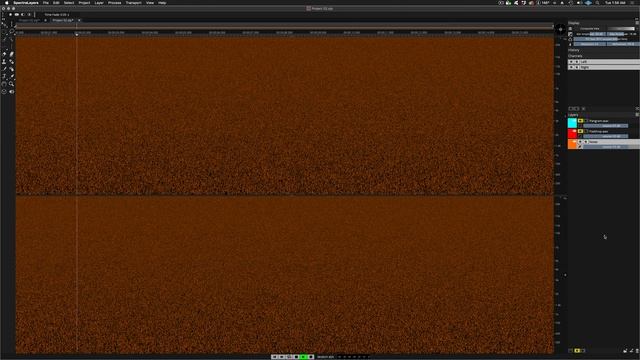
Task: Click the overview scrollbar above the time ruler
Action: [x=284, y=27]
